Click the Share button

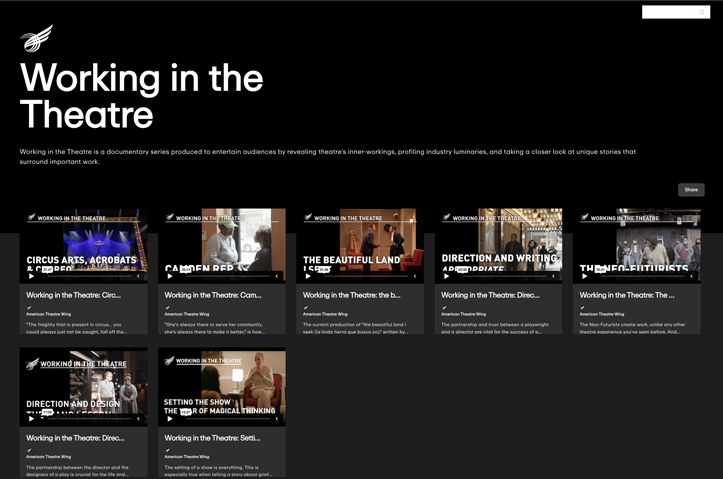[x=691, y=189]
